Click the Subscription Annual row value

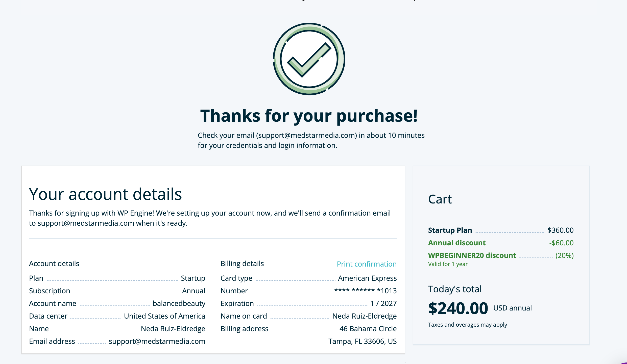coord(194,291)
